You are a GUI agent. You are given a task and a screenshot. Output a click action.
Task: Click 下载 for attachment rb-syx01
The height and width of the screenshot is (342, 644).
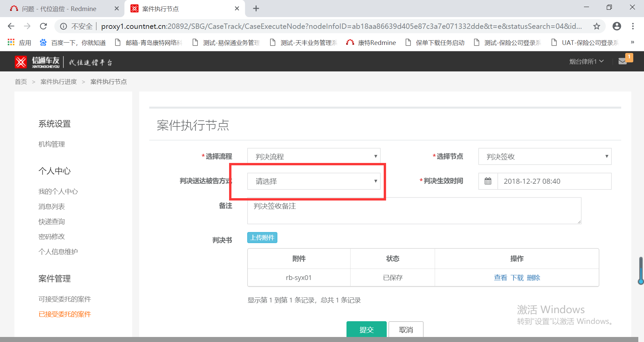tap(517, 278)
